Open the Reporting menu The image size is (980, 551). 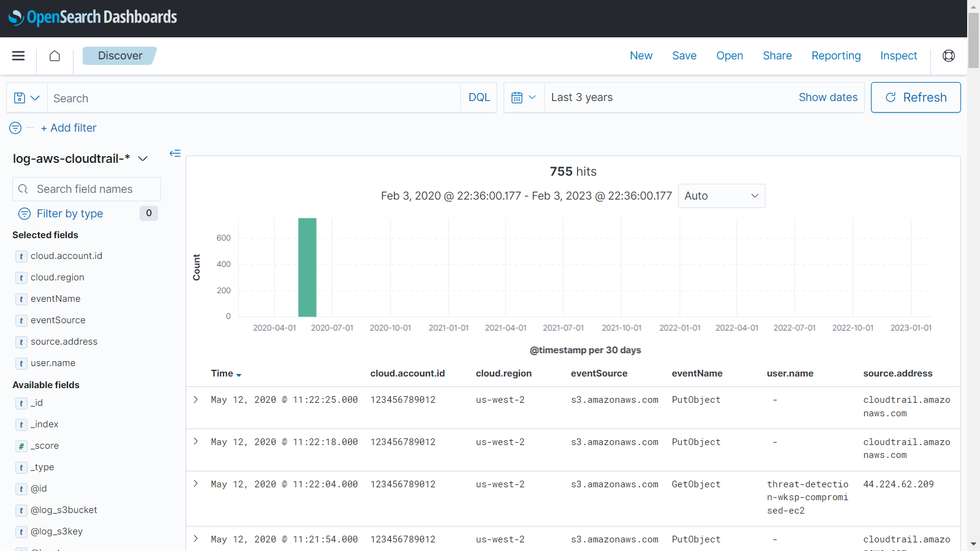click(835, 56)
